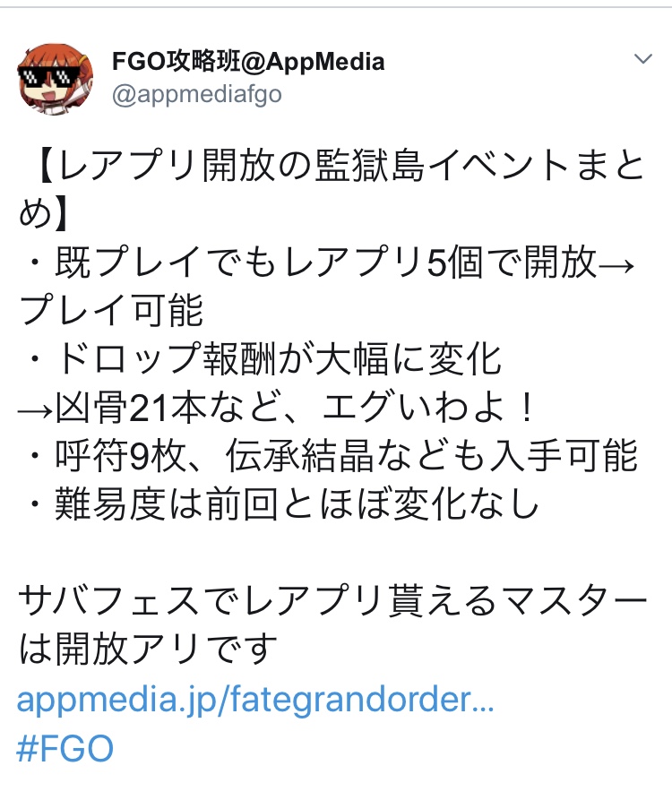Screen dimensions: 672x800
Task: Select the 呼符9枚、伝承結晶 bullet line
Action: tap(333, 456)
